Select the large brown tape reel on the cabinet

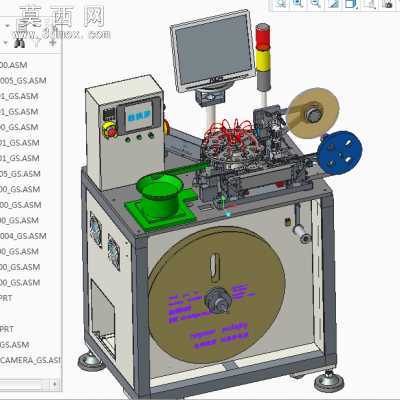[217, 295]
